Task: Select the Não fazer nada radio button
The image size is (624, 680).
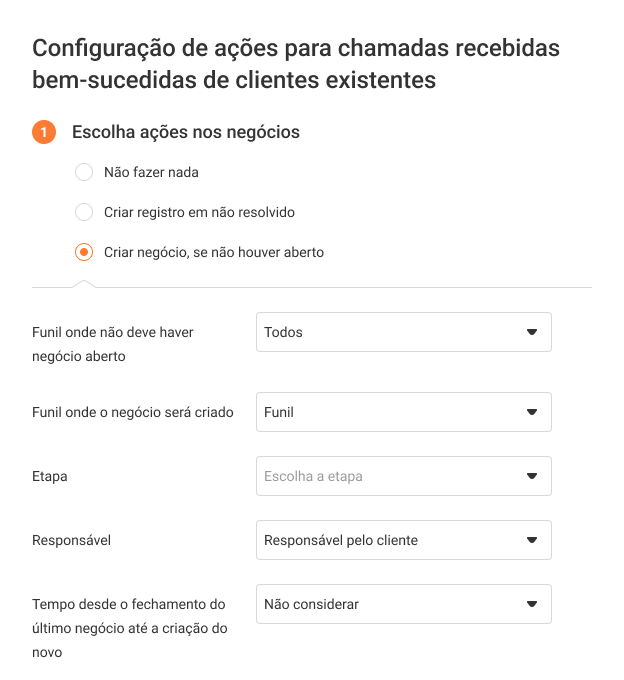Action: 85,172
